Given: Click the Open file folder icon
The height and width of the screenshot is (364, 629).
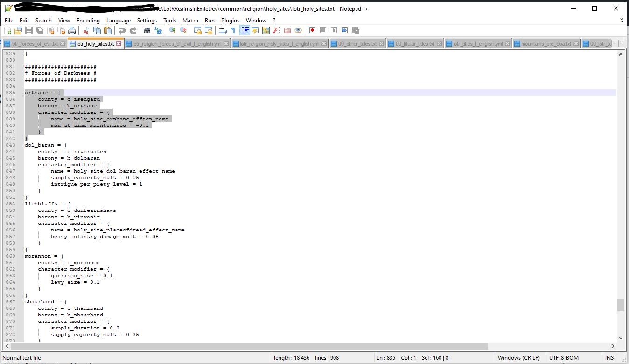Looking at the screenshot, I should (18, 30).
